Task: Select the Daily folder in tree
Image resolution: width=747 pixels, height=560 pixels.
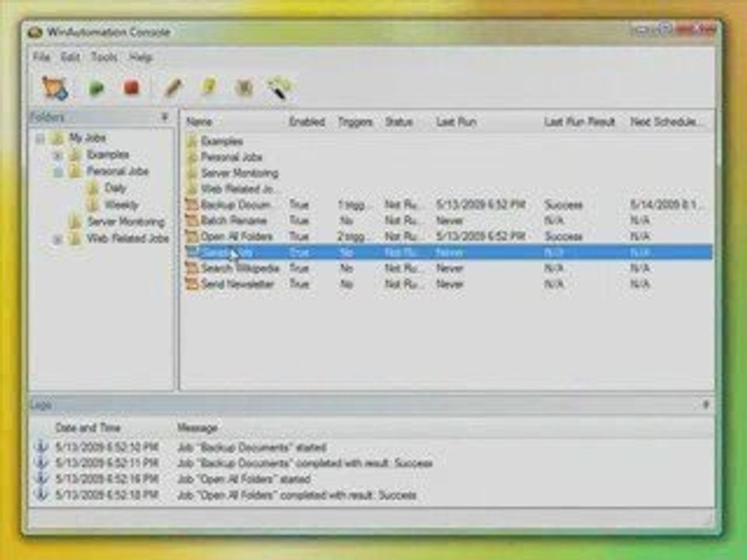Action: click(x=115, y=188)
